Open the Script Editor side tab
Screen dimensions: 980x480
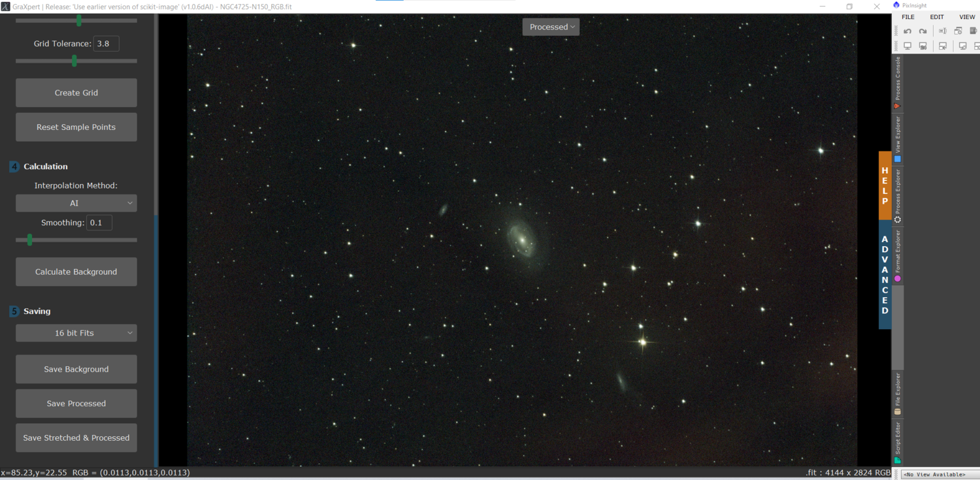(x=898, y=442)
